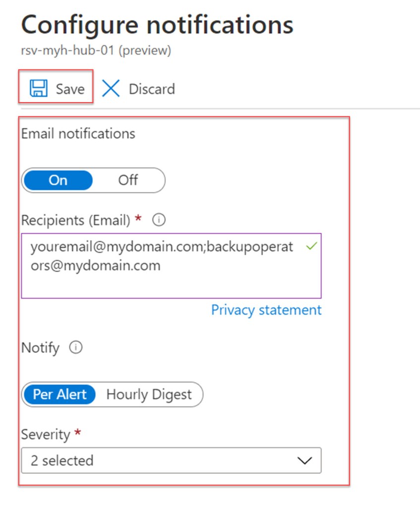
Task: Select Per Alert notification mode
Action: pyautogui.click(x=60, y=394)
